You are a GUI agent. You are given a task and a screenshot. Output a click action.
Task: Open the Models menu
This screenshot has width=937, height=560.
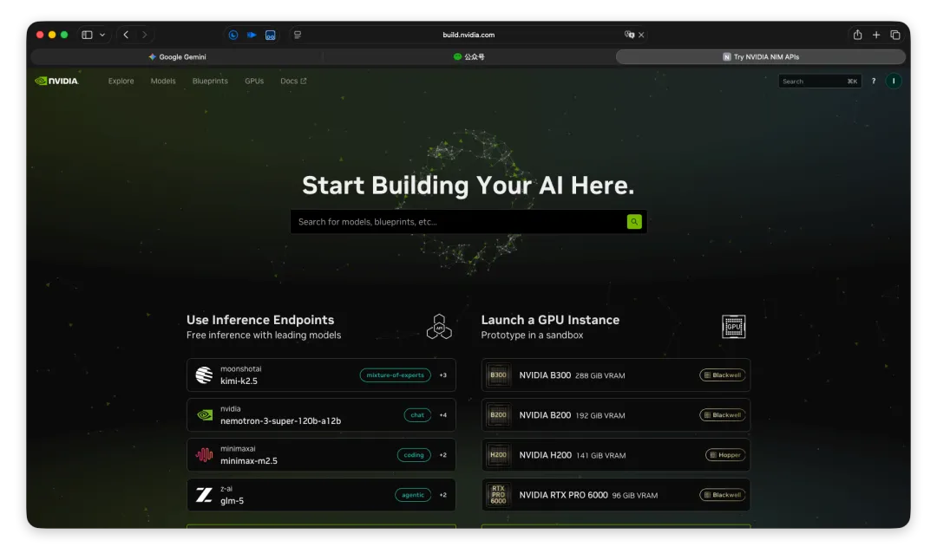(163, 81)
